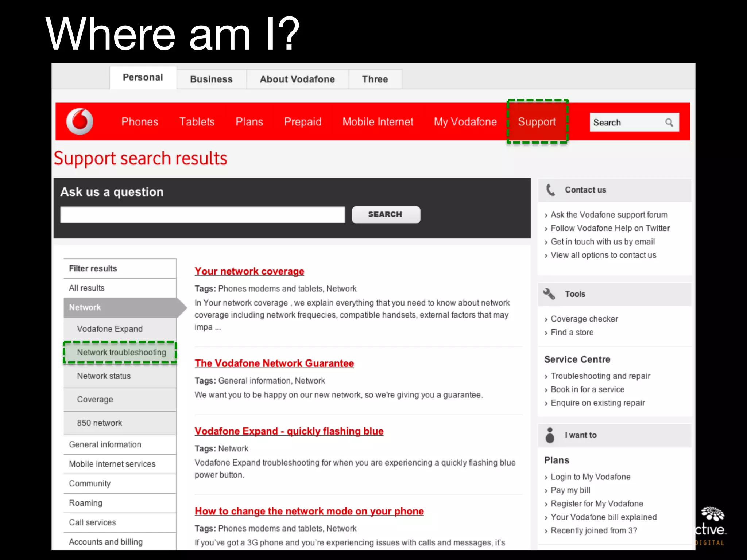Click the wrench icon next to Tools

(549, 293)
